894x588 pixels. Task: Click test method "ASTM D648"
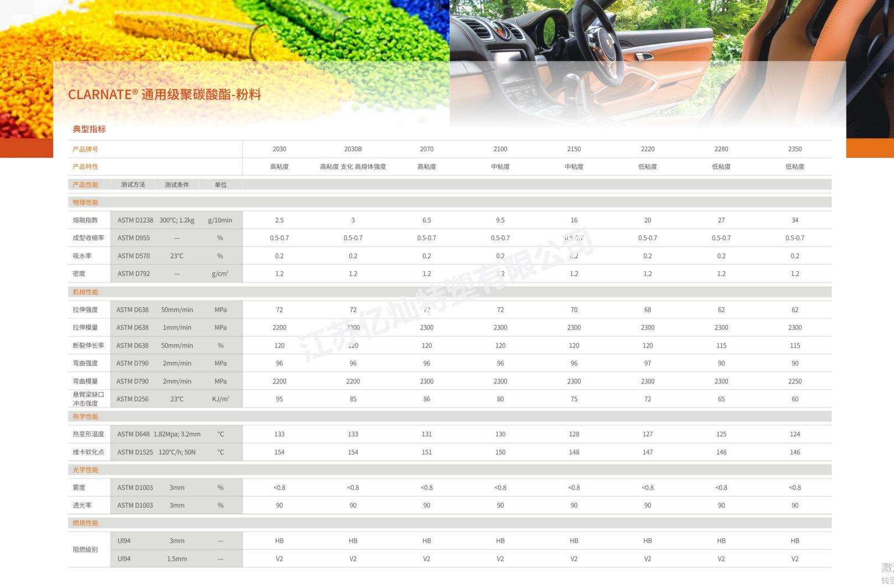tap(133, 434)
